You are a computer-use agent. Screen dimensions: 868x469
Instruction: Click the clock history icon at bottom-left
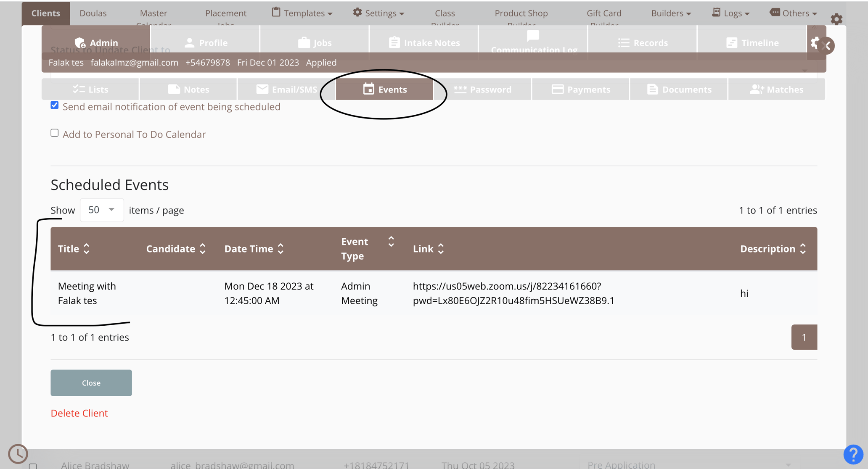(x=18, y=453)
